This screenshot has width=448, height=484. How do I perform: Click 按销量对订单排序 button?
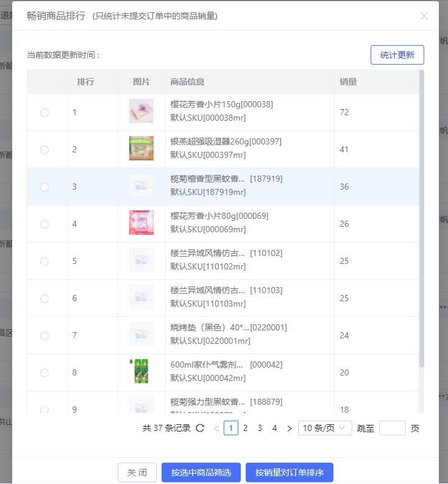coord(290,472)
